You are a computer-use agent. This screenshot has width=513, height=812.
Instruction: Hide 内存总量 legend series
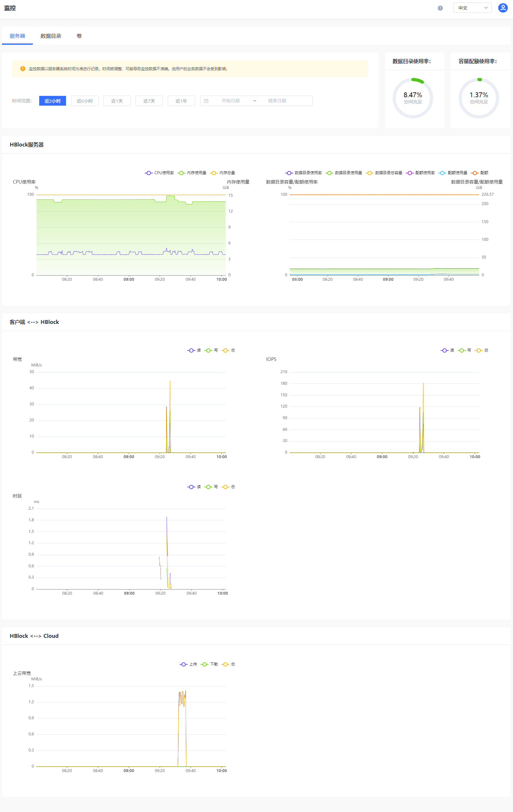(222, 173)
